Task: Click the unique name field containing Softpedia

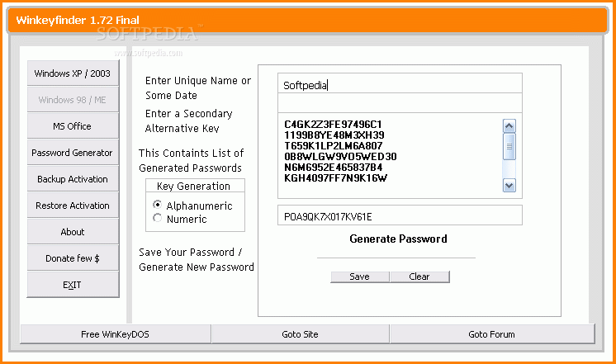Action: pos(400,83)
